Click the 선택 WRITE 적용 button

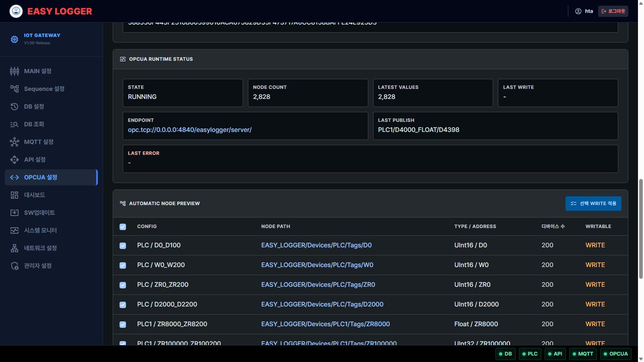pyautogui.click(x=593, y=204)
